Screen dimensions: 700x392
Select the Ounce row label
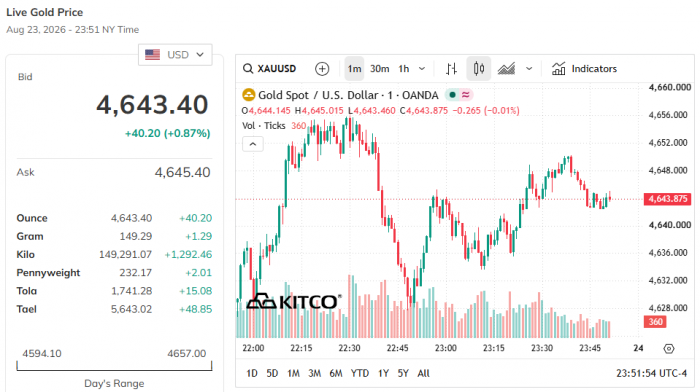point(32,218)
